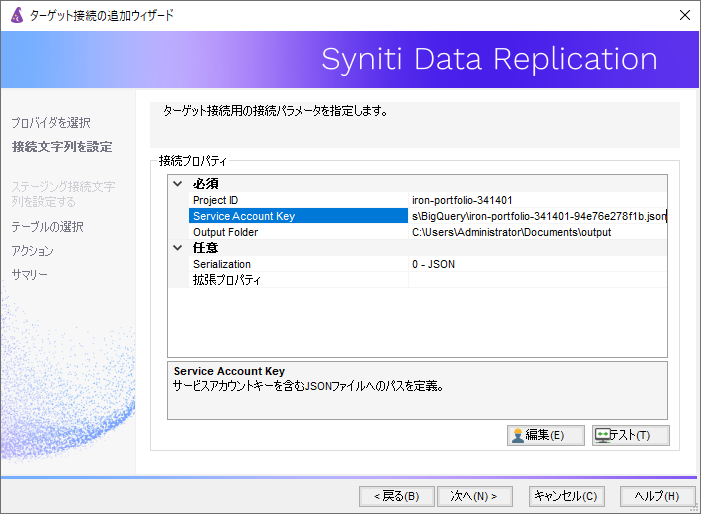Open help with ヘルプ(H) button
The height and width of the screenshot is (514, 701).
(657, 496)
